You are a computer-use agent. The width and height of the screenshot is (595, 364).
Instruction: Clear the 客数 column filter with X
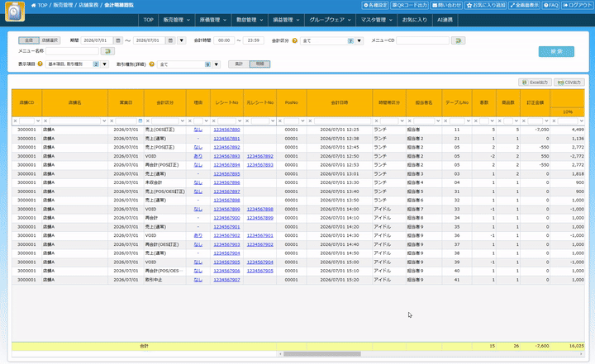[475, 121]
